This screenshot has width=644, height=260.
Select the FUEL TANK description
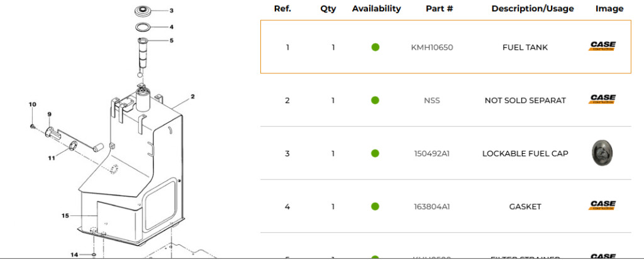click(525, 47)
